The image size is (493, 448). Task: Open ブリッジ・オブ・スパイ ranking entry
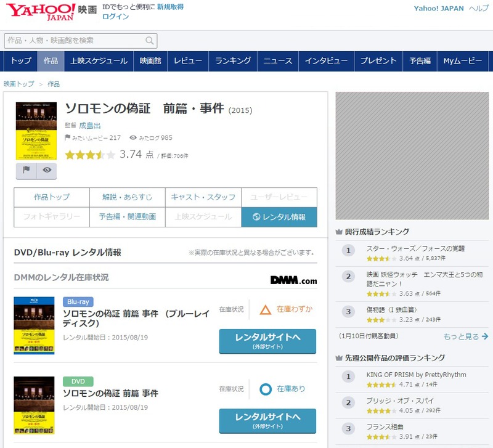click(x=400, y=401)
